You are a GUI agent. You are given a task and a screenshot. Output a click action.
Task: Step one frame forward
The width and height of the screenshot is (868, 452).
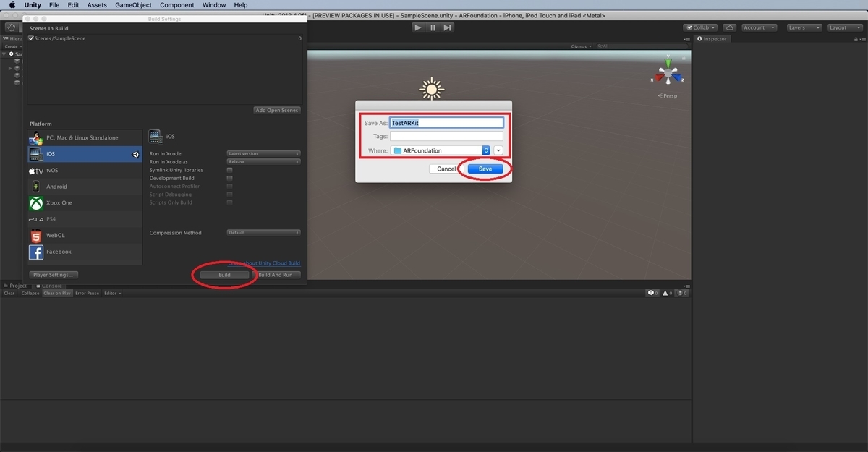click(448, 27)
